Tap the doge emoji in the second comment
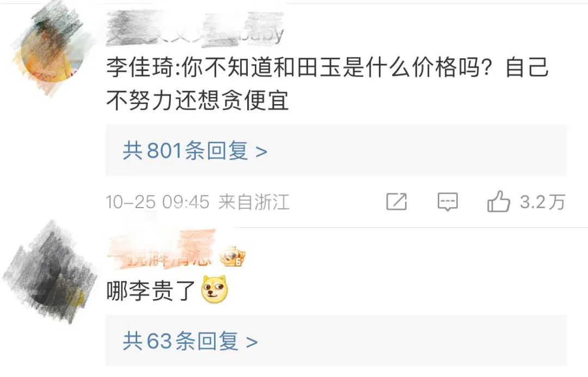 point(215,289)
